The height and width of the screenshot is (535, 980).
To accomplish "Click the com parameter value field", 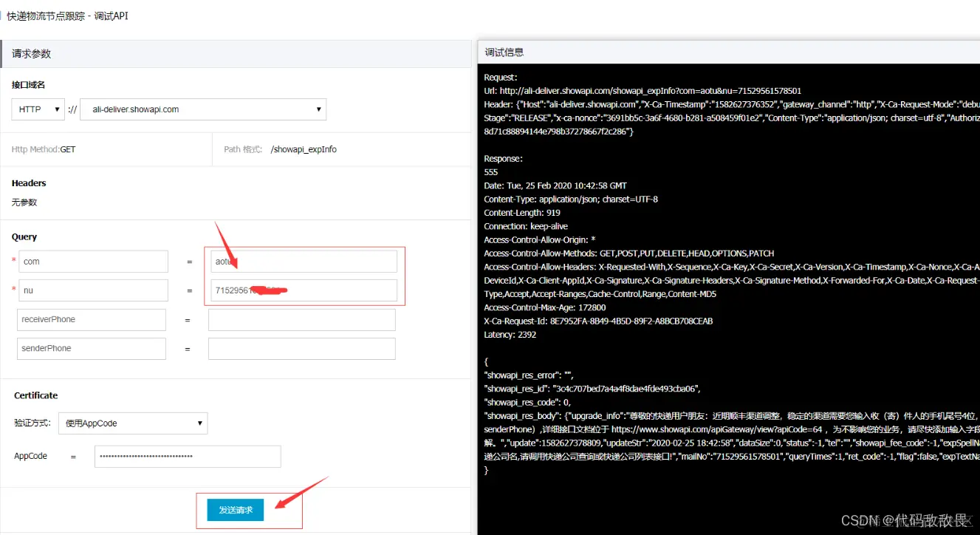I will pos(304,262).
